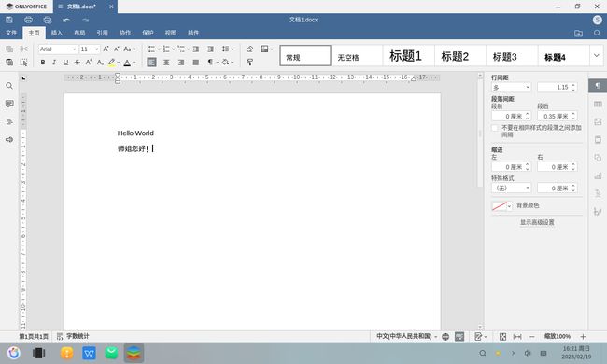Apply the font color A button

(127, 63)
